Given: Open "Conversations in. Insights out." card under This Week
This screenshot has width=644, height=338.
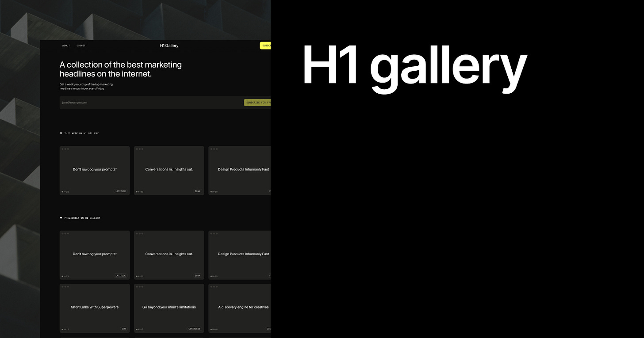Looking at the screenshot, I should click(169, 171).
